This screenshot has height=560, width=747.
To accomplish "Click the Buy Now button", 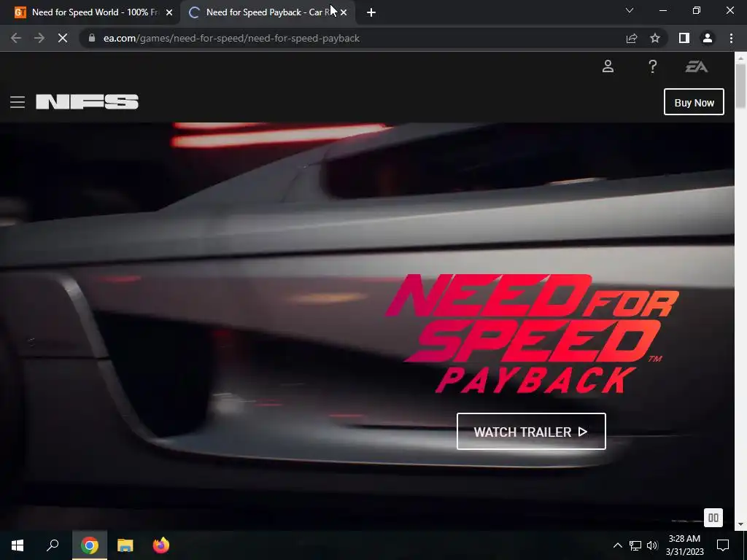I will pos(694,102).
